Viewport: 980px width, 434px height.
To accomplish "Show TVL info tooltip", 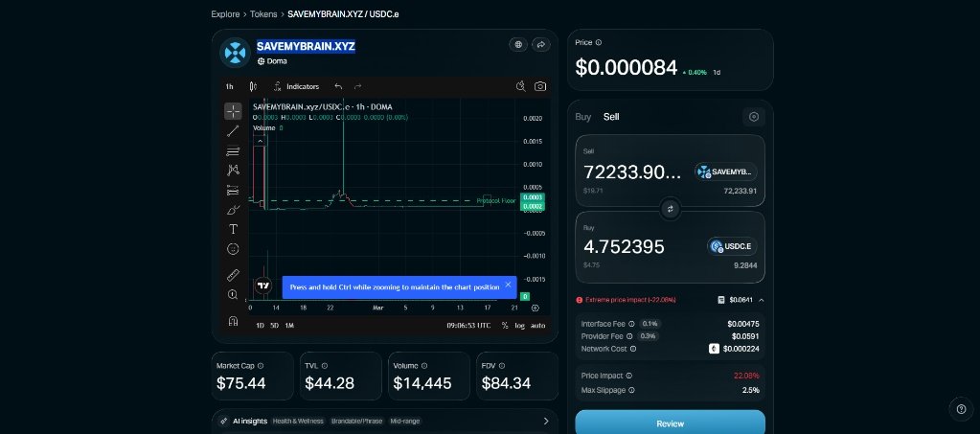I will (325, 366).
